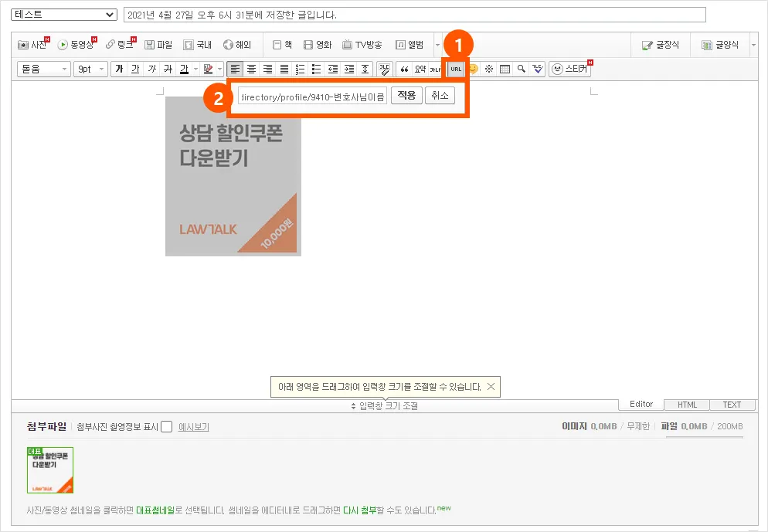Image resolution: width=768 pixels, height=532 pixels.
Task: Decrease indent (outdent)
Action: (333, 69)
